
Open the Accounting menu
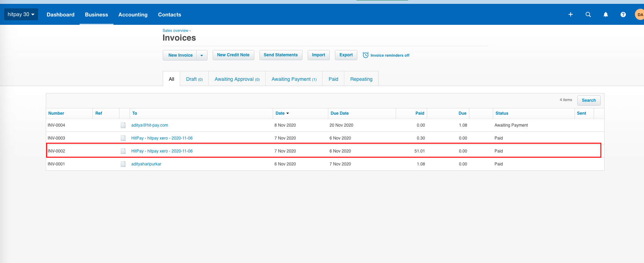tap(133, 15)
